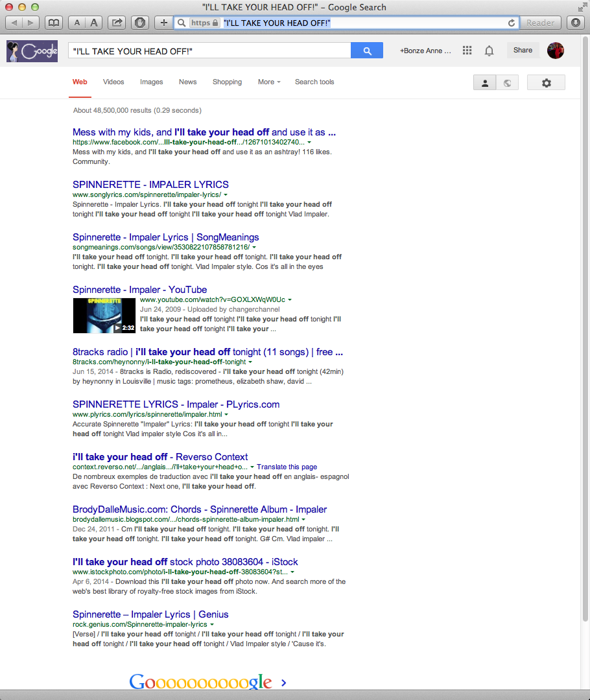Open songlyrics.com URL dropdown arrow
Image resolution: width=590 pixels, height=700 pixels.
226,195
